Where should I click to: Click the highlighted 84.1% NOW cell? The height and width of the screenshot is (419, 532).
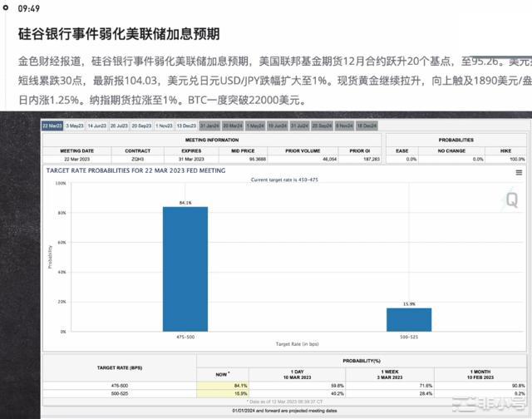tap(223, 386)
